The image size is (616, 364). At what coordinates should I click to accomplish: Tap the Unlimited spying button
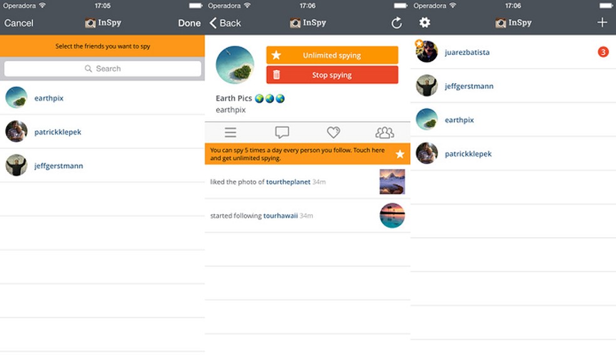[x=332, y=55]
